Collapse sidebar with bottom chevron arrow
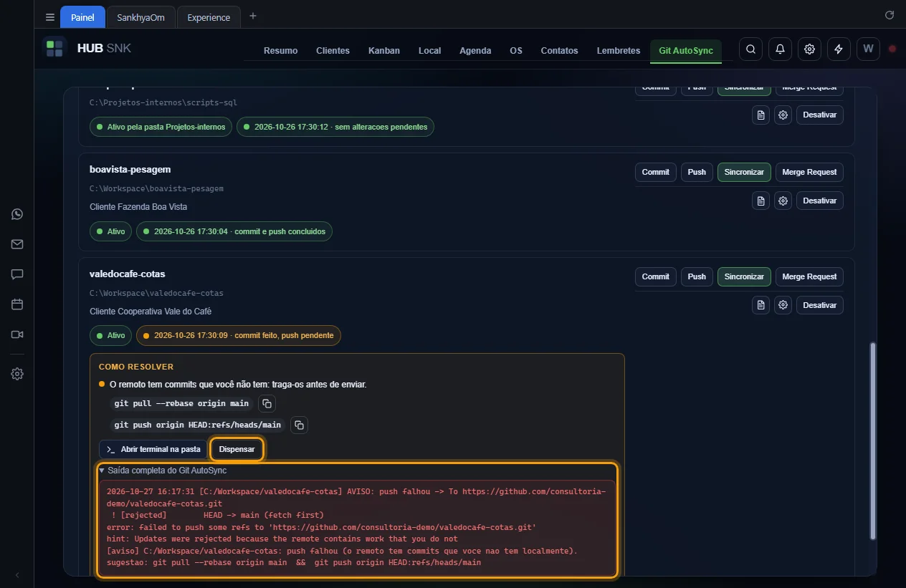The height and width of the screenshot is (588, 906). [x=17, y=575]
